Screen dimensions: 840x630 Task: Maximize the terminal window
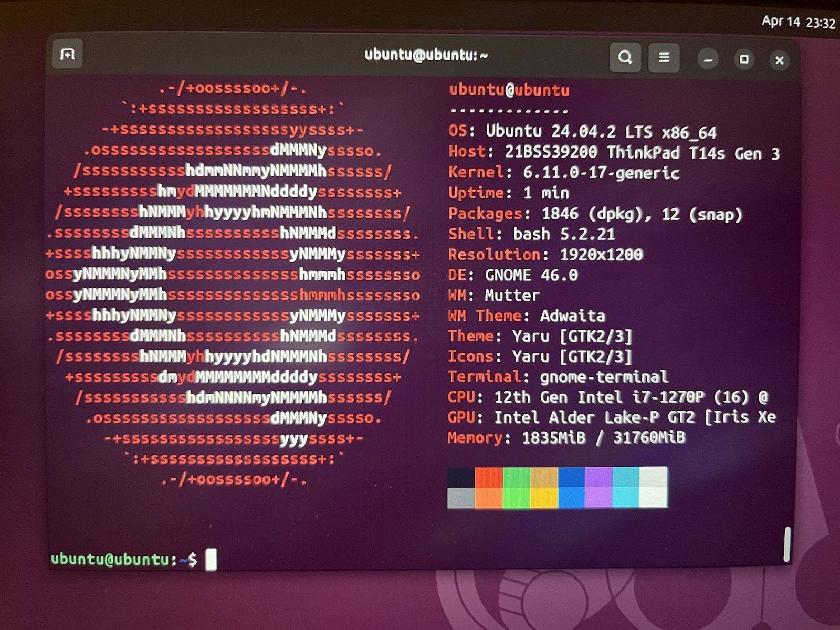[744, 59]
